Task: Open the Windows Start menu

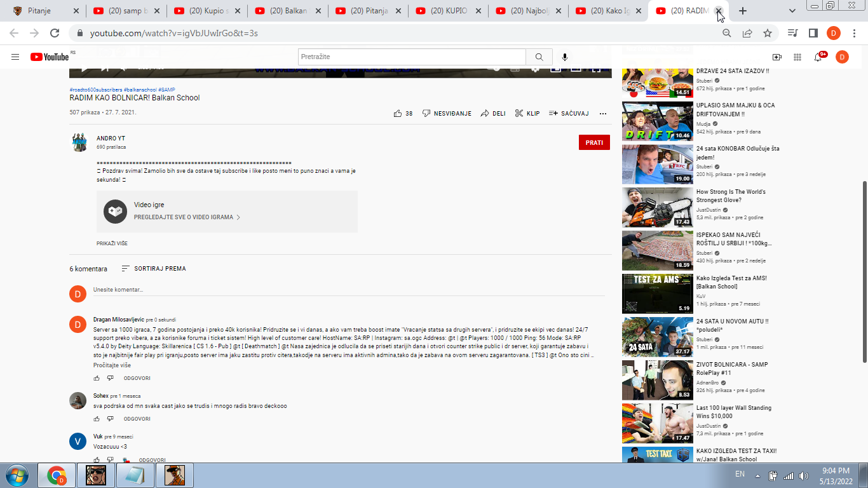Action: click(16, 475)
